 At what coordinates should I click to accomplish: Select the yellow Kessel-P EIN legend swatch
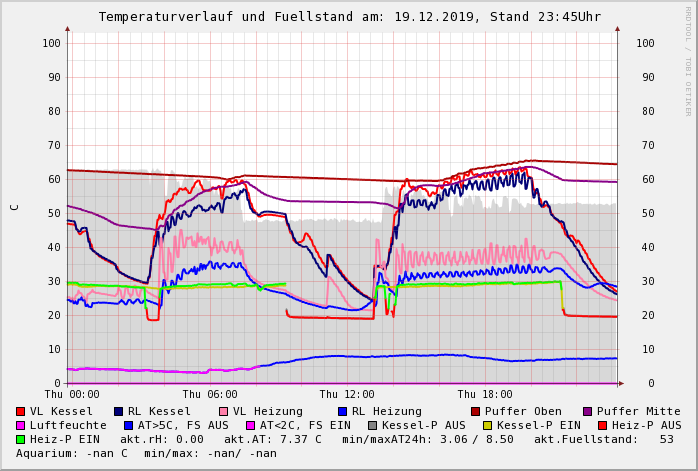pyautogui.click(x=489, y=425)
